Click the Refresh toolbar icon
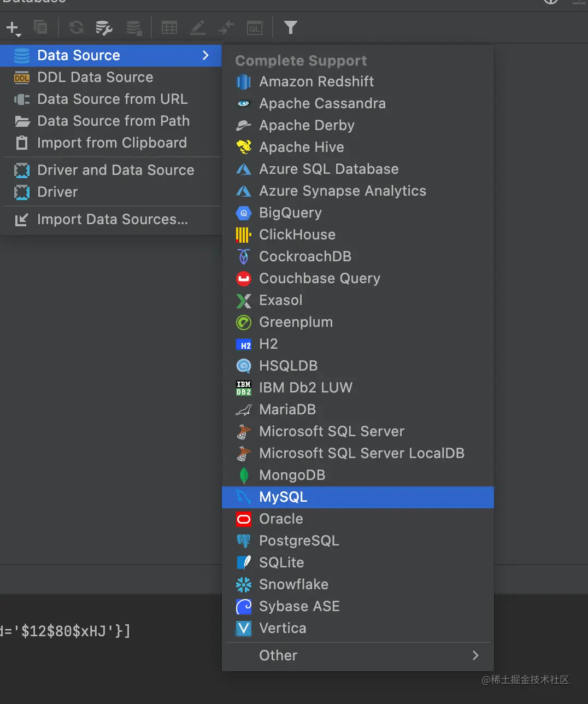 pos(77,27)
